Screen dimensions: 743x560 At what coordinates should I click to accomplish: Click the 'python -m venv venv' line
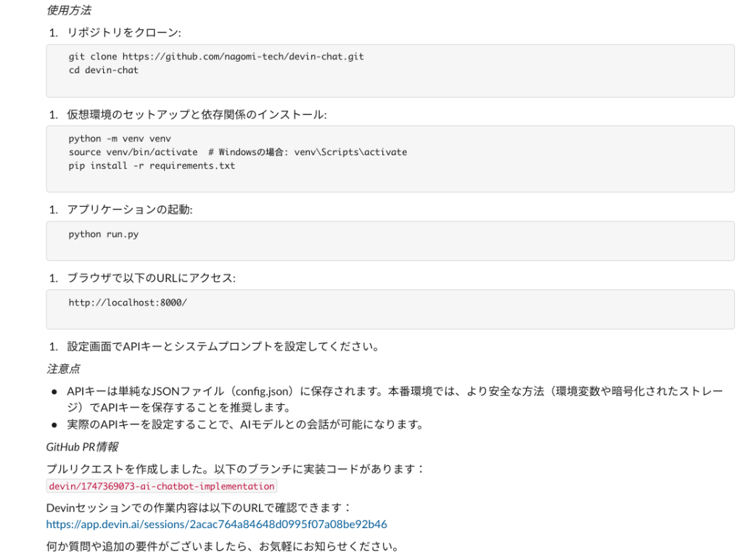[120, 139]
